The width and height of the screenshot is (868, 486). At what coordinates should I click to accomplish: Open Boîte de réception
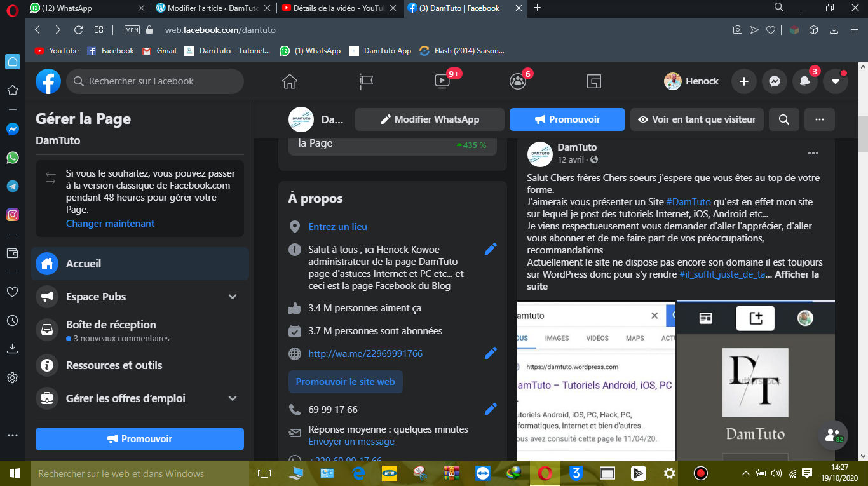click(140, 330)
